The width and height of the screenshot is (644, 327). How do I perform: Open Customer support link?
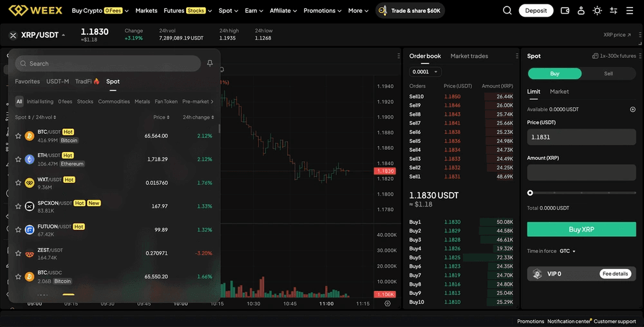click(614, 321)
